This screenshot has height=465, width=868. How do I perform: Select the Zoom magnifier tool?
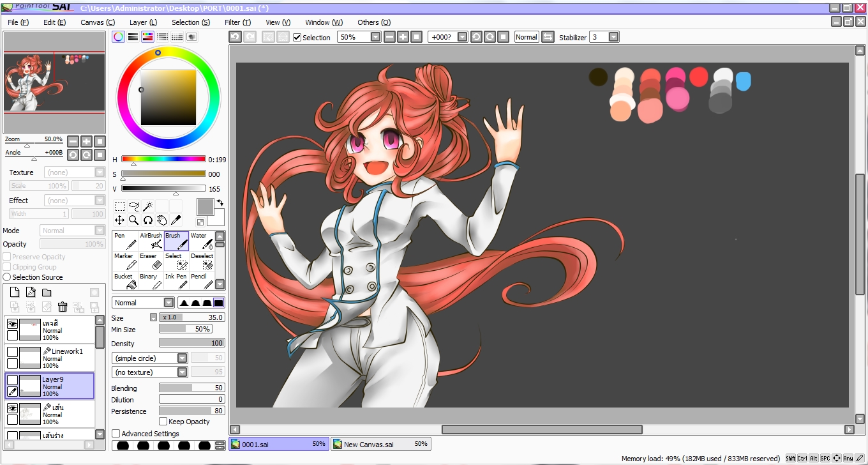click(x=133, y=220)
